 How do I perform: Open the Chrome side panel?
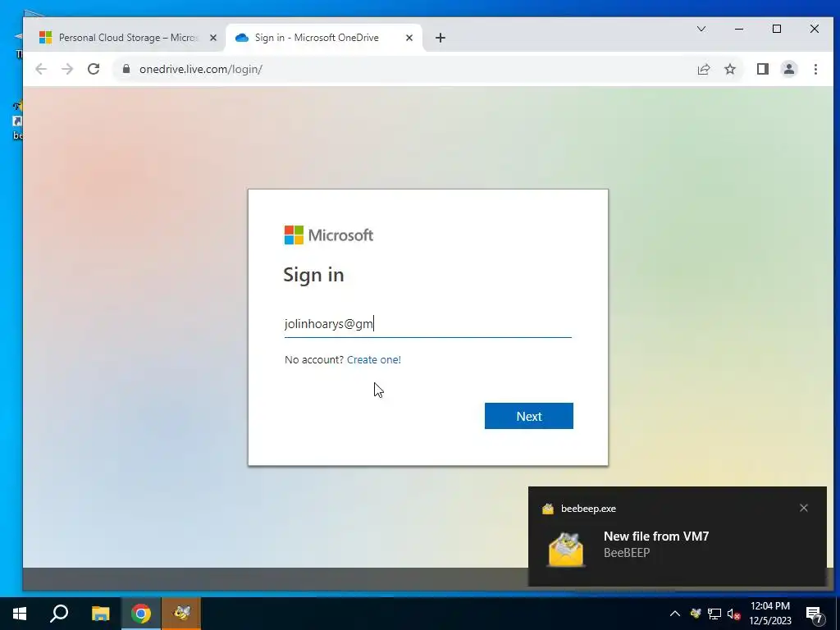(763, 69)
